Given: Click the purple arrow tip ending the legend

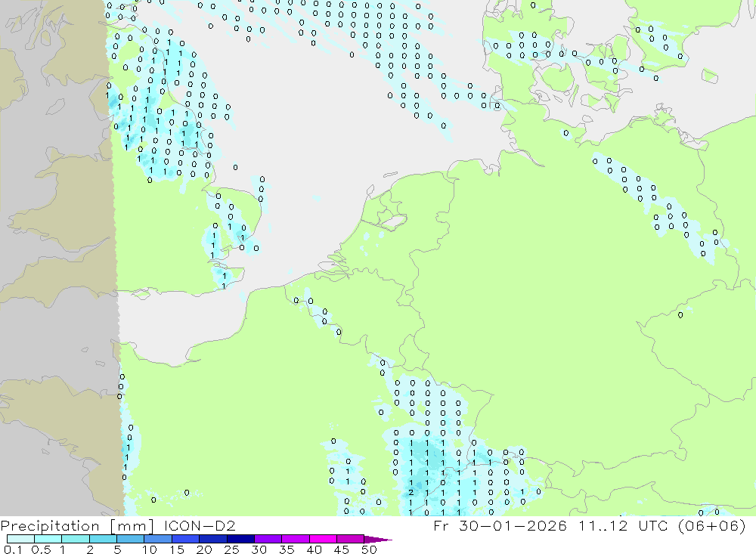Looking at the screenshot, I should pos(378,540).
